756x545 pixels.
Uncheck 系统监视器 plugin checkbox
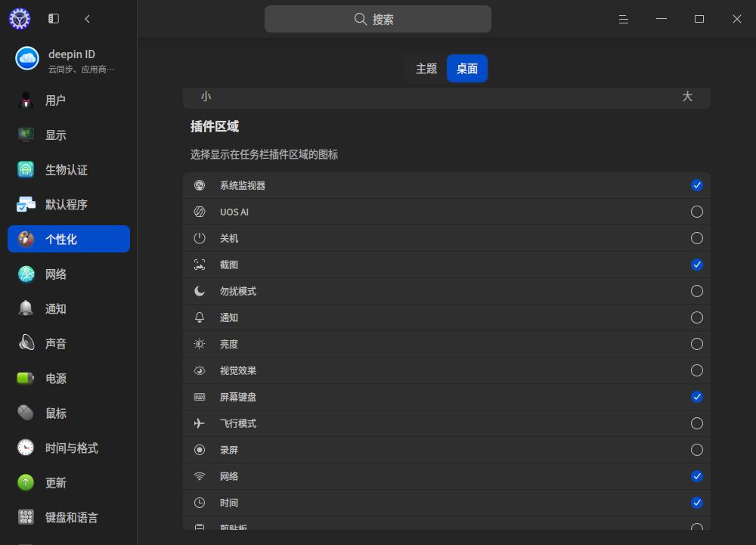click(697, 185)
